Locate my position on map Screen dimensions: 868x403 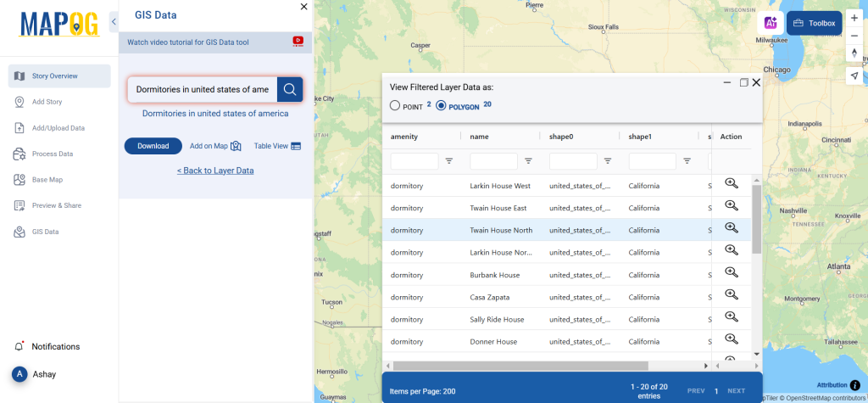854,76
